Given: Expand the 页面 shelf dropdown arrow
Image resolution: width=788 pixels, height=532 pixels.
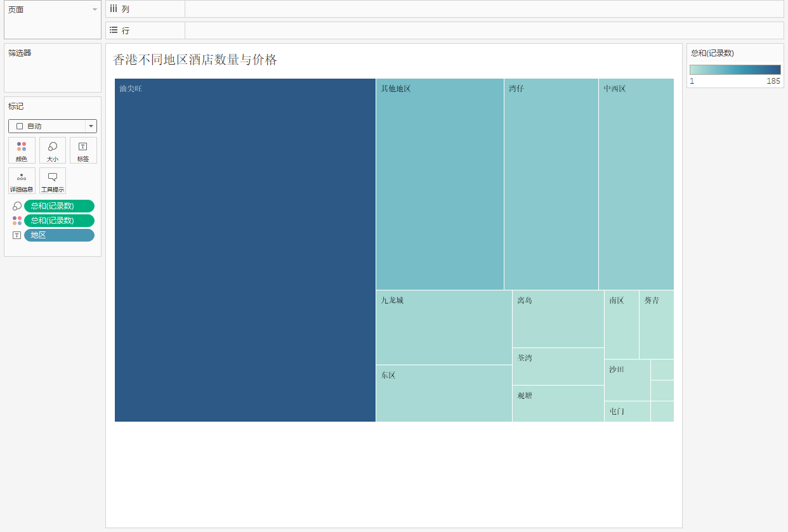Looking at the screenshot, I should point(95,10).
